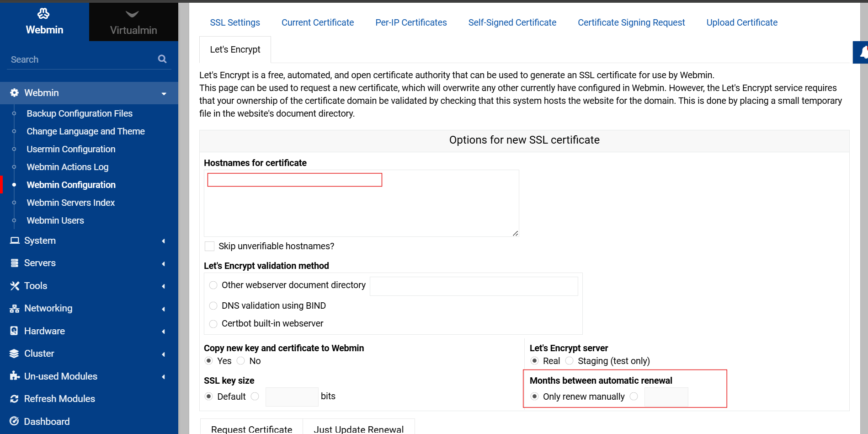Click the Refresh Modules arrows icon
This screenshot has height=434, width=868.
(14, 399)
